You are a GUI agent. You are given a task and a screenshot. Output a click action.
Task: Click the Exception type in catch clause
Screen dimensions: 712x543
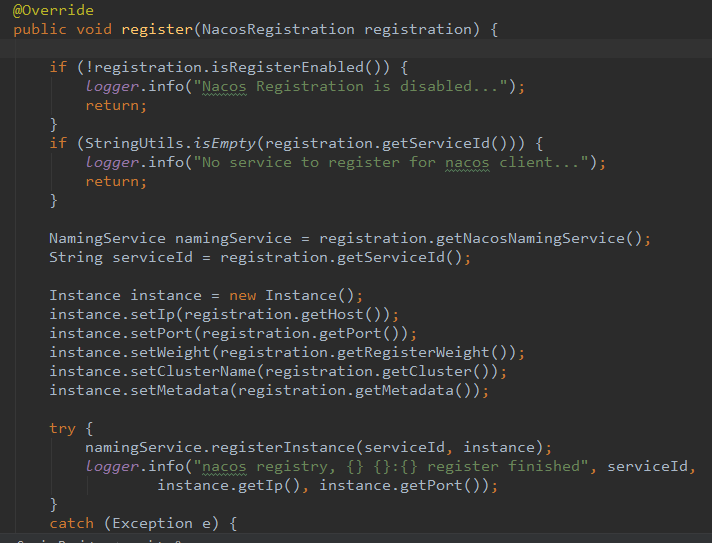coord(152,524)
